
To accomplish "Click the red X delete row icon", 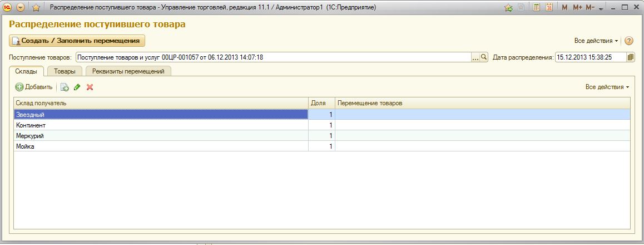I will click(x=90, y=87).
